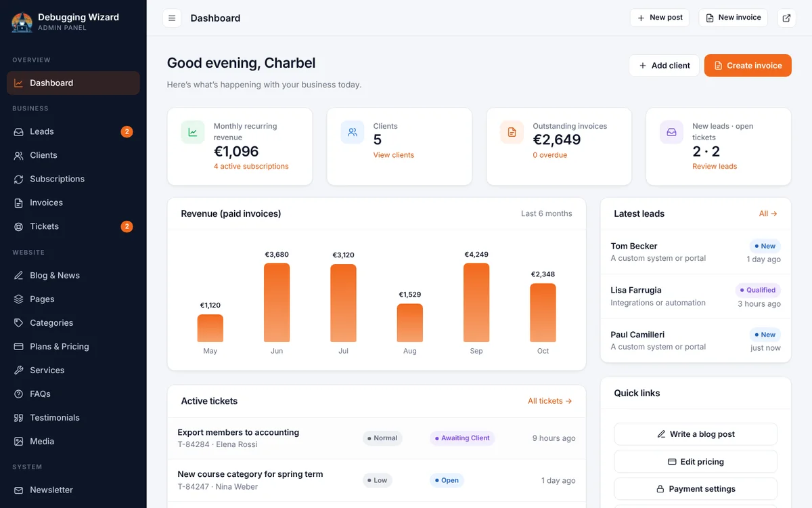This screenshot has height=508, width=812.
Task: Click the Testimonials quote icon in the sidebar
Action: click(x=18, y=417)
